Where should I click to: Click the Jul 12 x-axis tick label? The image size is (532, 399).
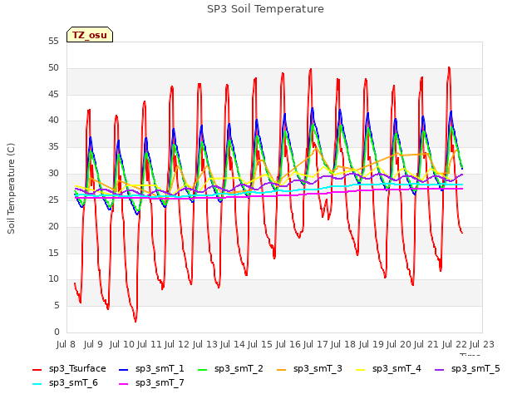coord(177,344)
